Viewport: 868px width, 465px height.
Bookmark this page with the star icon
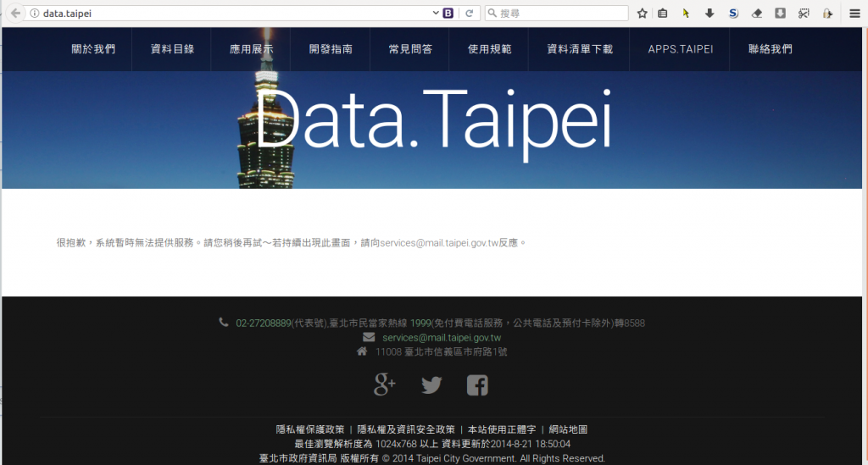pyautogui.click(x=643, y=14)
